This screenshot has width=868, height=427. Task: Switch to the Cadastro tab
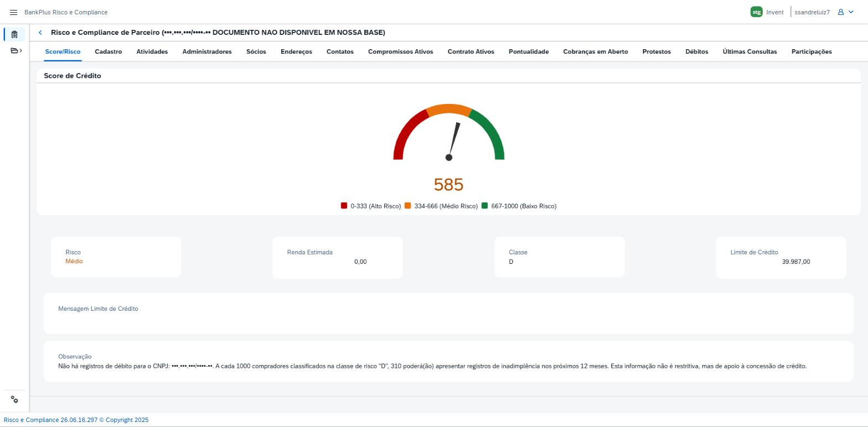coord(108,51)
